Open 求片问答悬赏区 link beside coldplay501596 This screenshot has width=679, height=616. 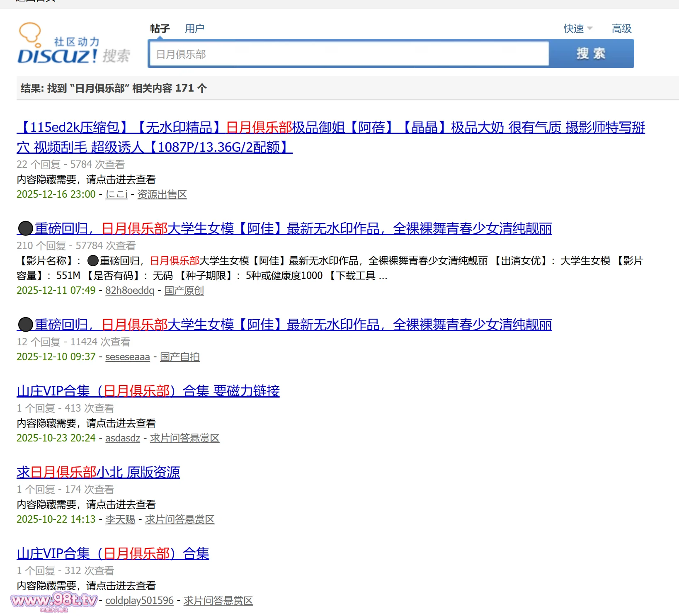tap(218, 601)
